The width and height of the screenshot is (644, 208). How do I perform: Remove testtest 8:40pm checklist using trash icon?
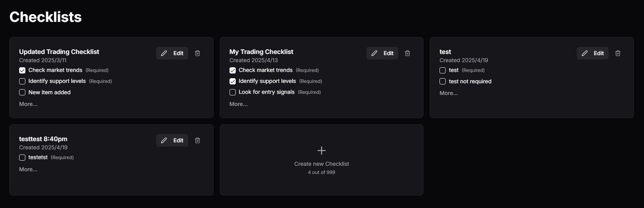[197, 140]
